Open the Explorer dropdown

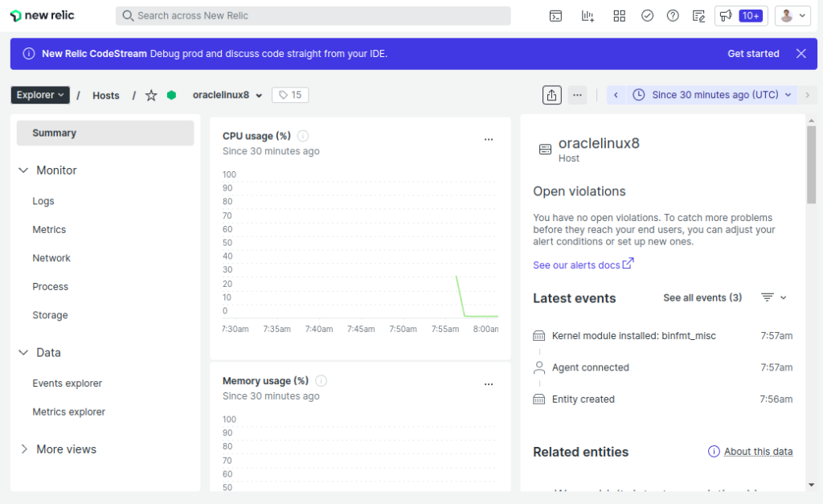point(40,95)
